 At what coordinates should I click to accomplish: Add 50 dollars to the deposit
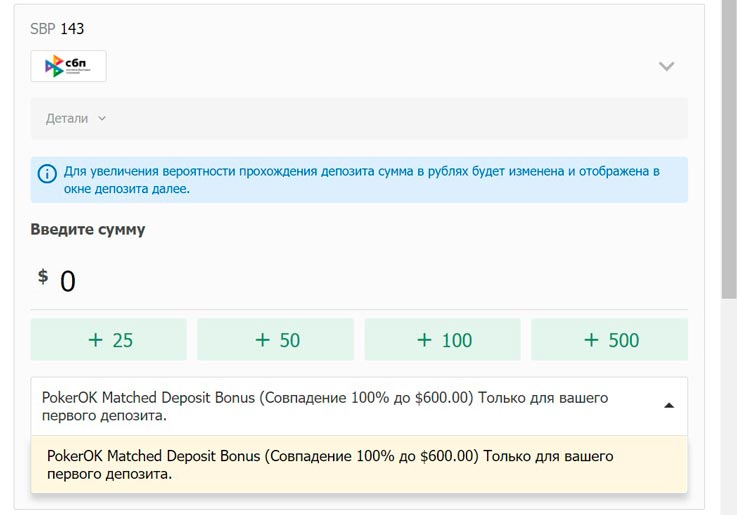275,340
